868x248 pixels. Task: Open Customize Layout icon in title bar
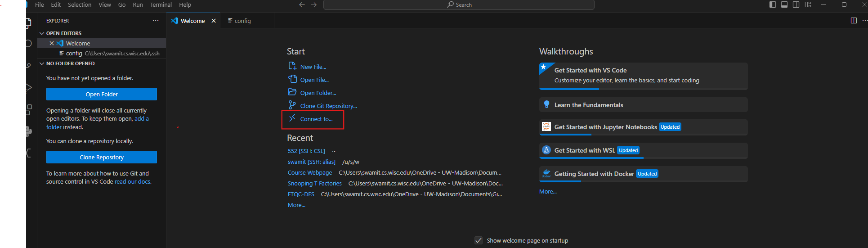(x=808, y=5)
